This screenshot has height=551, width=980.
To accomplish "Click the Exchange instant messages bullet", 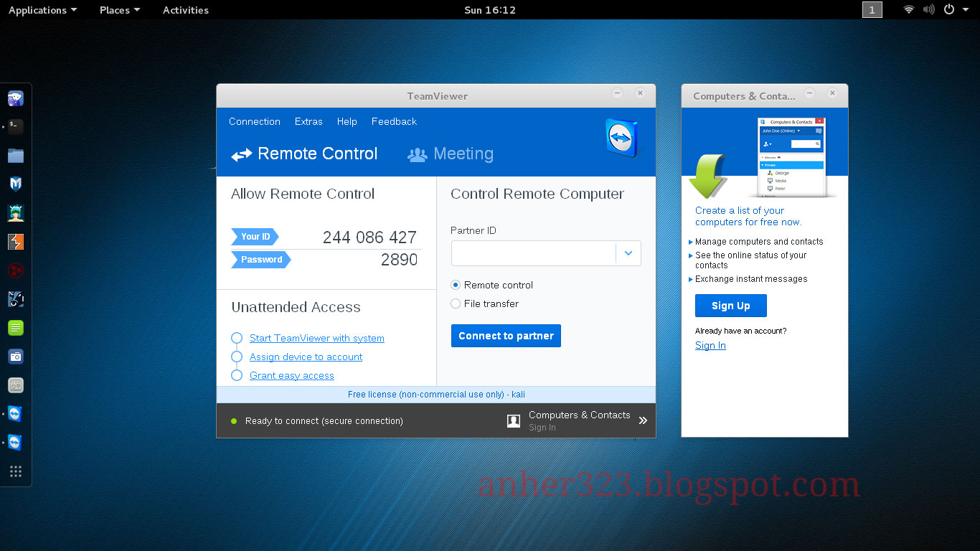I will [x=751, y=279].
